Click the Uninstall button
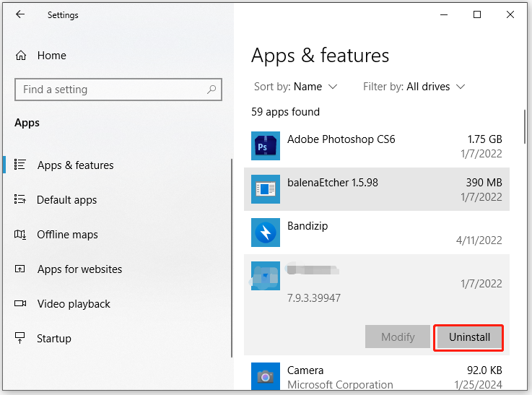 tap(469, 337)
